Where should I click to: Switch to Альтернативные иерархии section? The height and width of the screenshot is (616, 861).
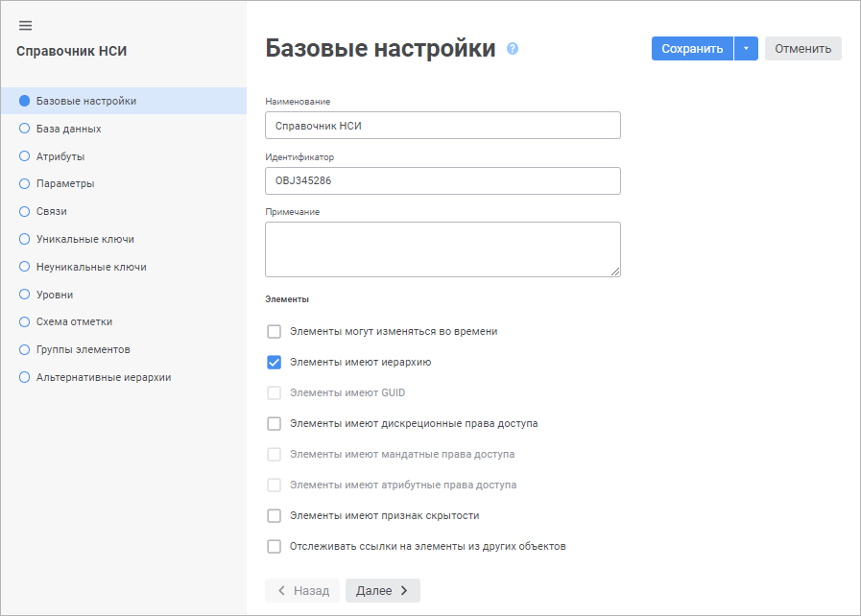[x=104, y=378]
